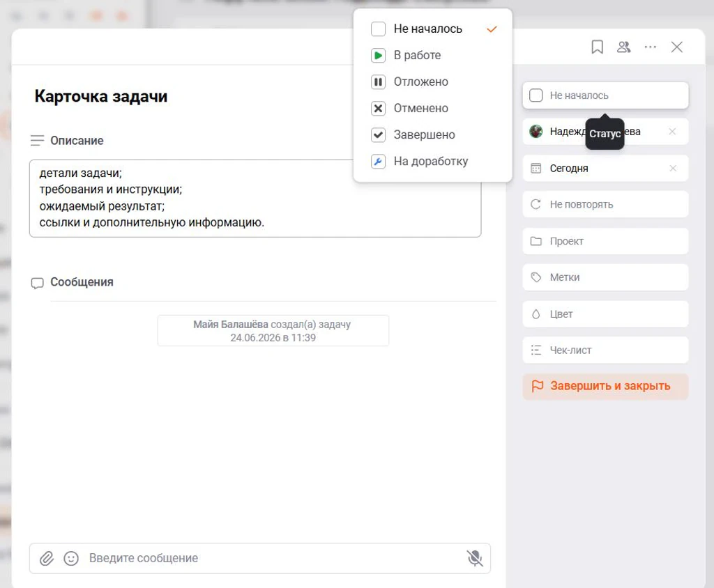Viewport: 714px width, 588px height.
Task: Click the 'Майя Балашёва создал(а) задачу' log entry
Action: 273,331
